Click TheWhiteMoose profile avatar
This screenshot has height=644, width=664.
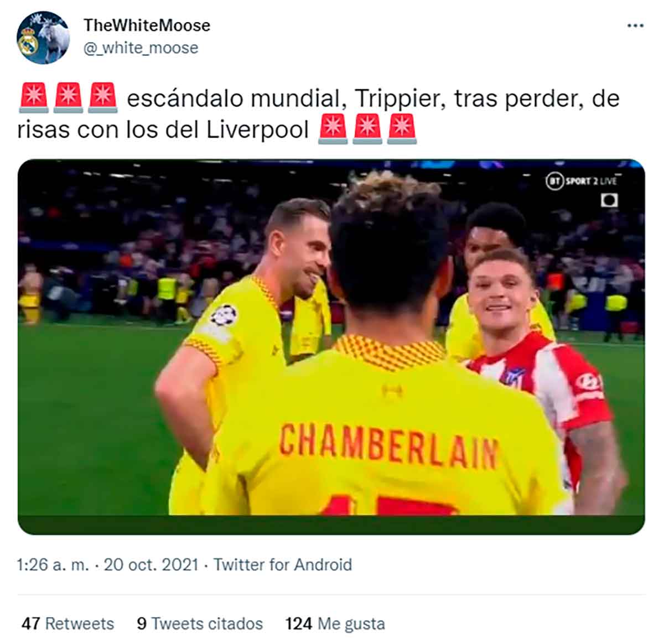pyautogui.click(x=43, y=38)
